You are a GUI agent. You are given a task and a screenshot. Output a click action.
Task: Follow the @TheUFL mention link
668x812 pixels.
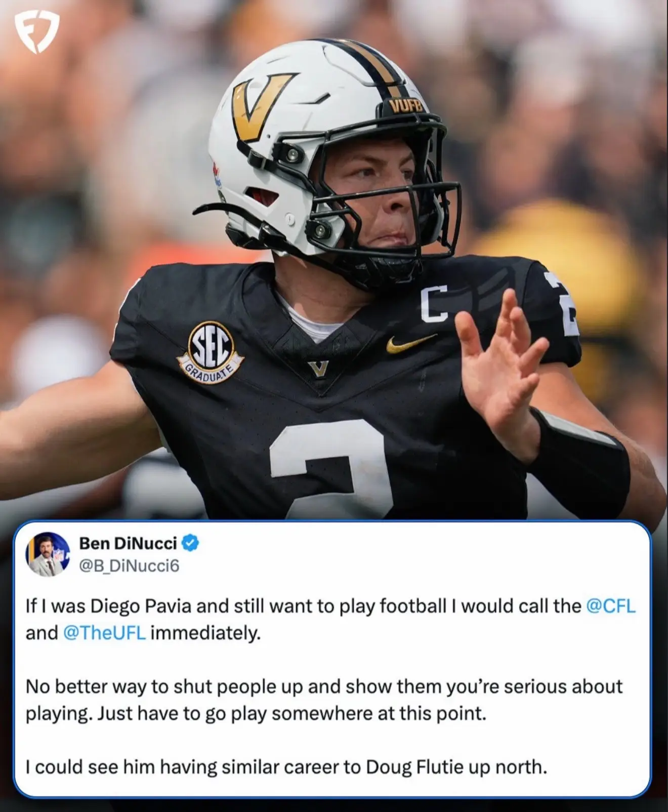[105, 633]
